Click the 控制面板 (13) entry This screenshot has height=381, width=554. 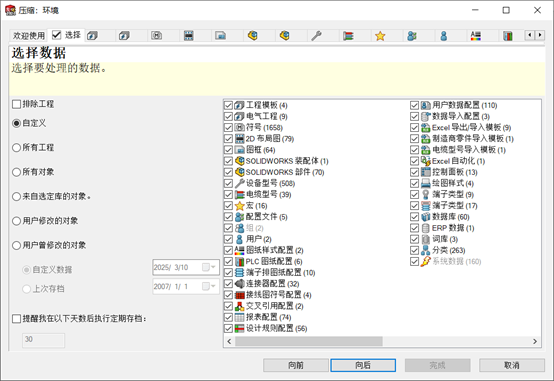(x=455, y=172)
